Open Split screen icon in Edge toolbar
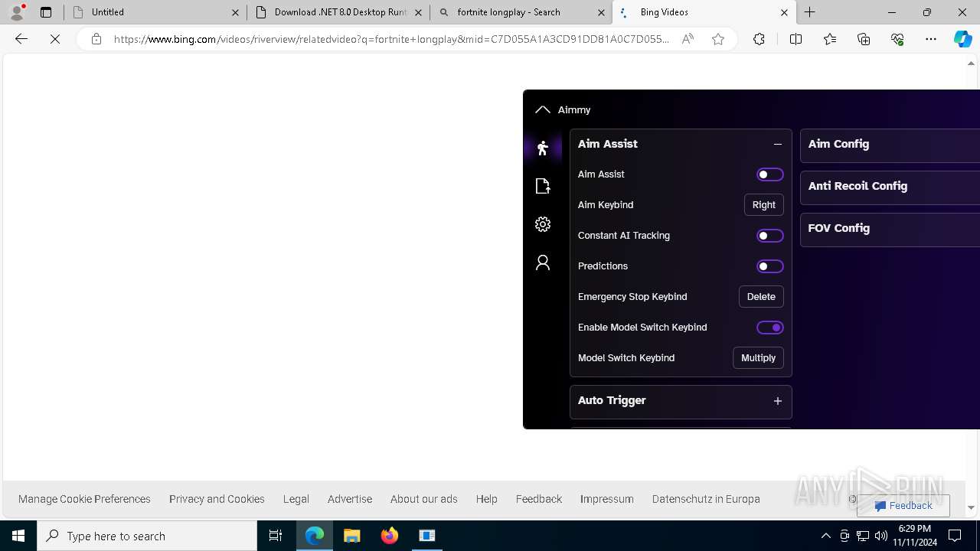The width and height of the screenshot is (980, 551). point(795,39)
